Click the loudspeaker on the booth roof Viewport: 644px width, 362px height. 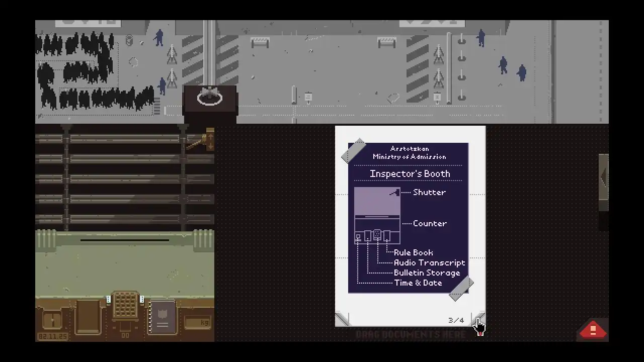209,97
